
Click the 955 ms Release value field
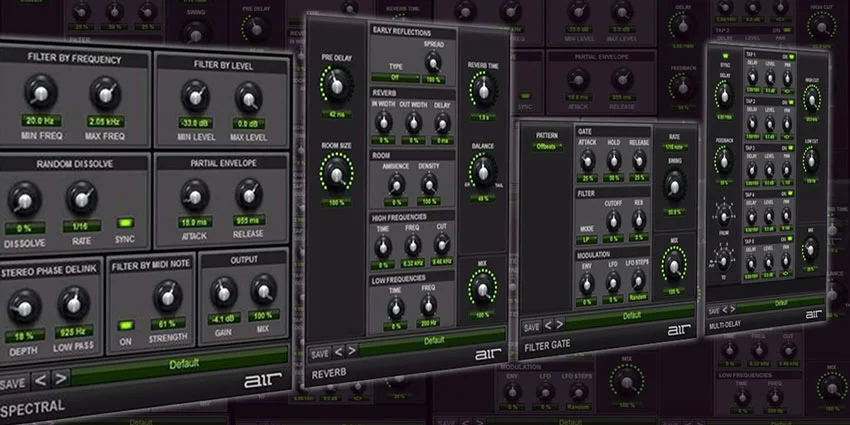pos(249,220)
